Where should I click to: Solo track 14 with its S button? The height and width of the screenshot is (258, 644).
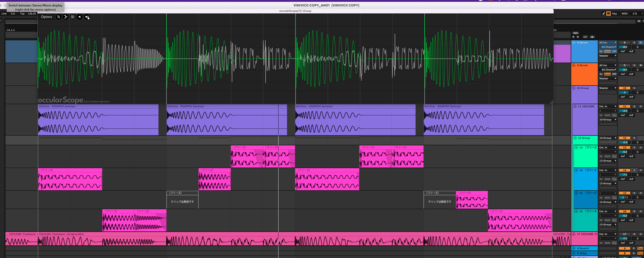pyautogui.click(x=634, y=170)
